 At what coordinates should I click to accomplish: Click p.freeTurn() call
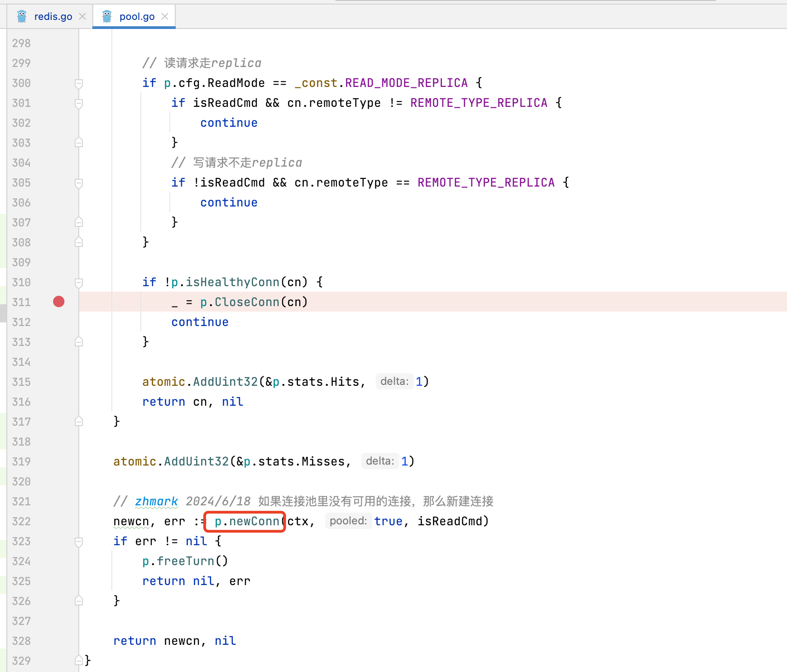pyautogui.click(x=185, y=561)
